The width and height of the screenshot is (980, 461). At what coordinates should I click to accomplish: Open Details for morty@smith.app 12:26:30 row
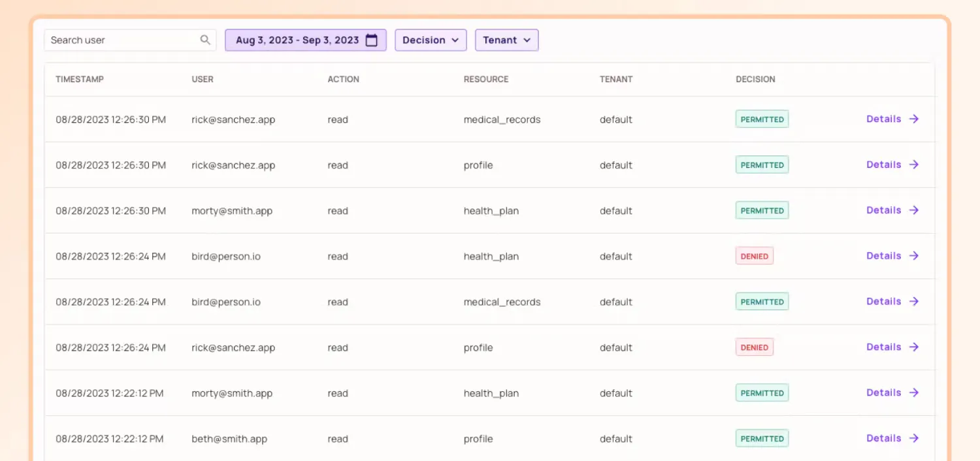[x=892, y=210]
